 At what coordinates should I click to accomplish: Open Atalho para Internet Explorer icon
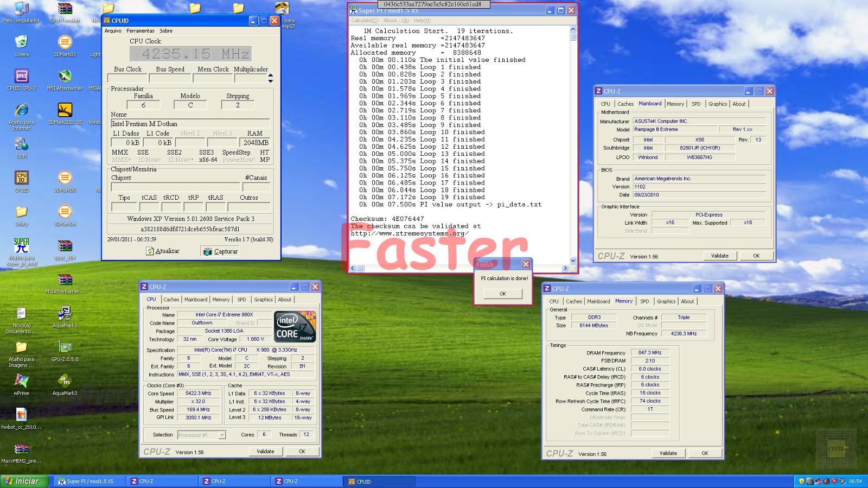21,116
